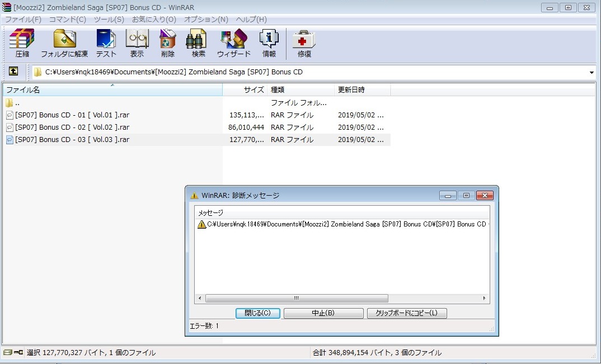Click the file icon of Vol.01 rar
Screen dimensions: 601x364
pyautogui.click(x=10, y=115)
